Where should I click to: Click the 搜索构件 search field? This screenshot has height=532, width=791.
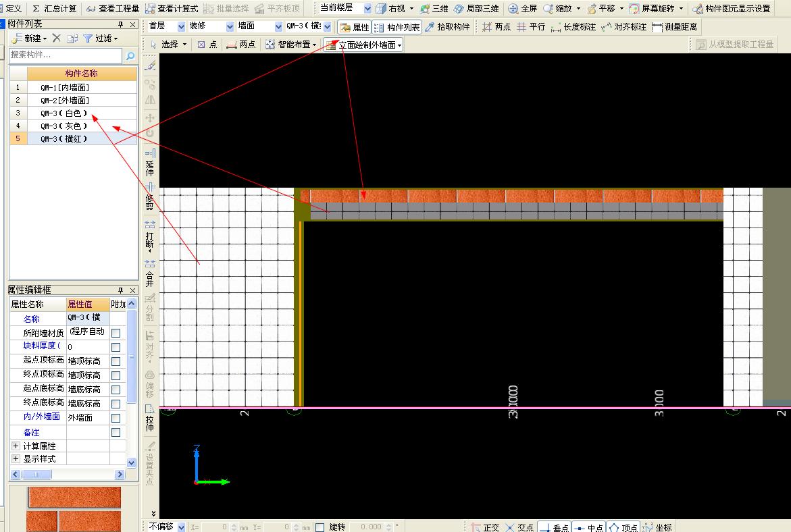click(66, 55)
